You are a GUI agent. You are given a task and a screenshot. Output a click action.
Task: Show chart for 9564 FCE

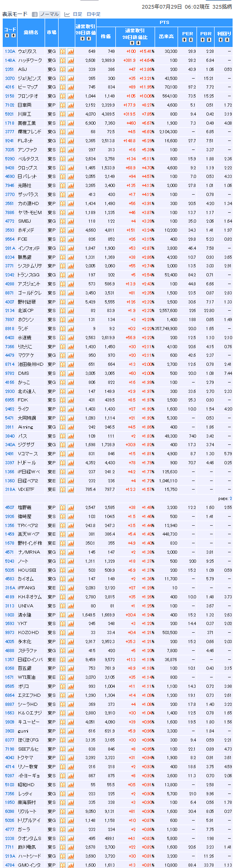coord(71,239)
